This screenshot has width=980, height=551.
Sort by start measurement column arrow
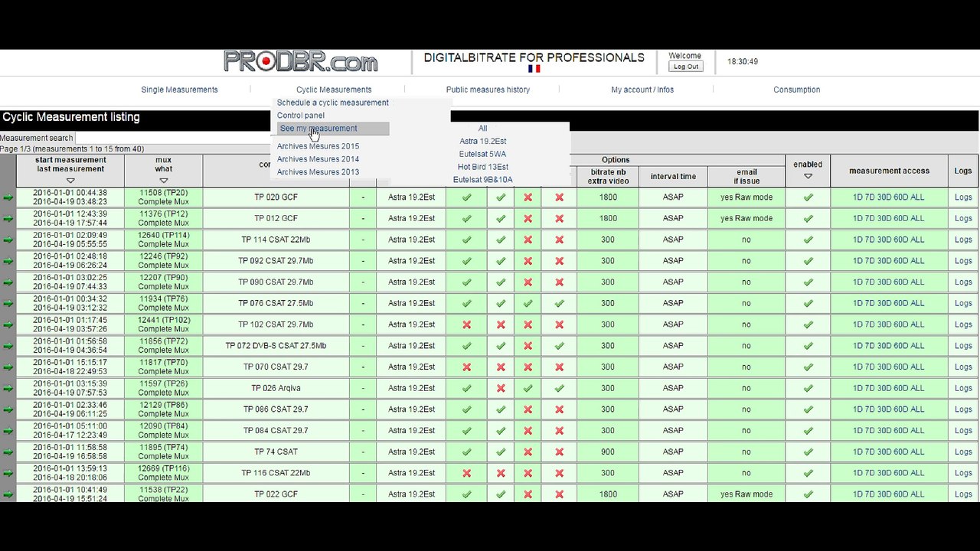click(x=70, y=181)
